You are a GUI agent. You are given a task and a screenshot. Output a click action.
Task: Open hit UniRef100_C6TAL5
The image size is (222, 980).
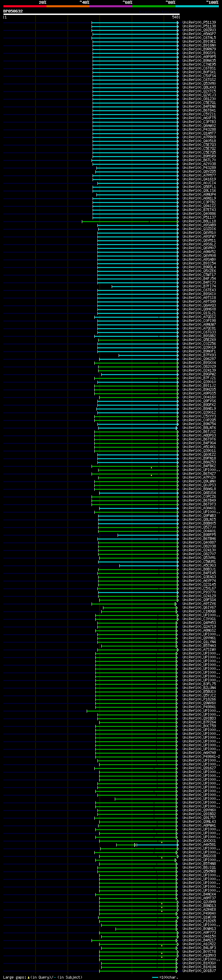coord(199,38)
